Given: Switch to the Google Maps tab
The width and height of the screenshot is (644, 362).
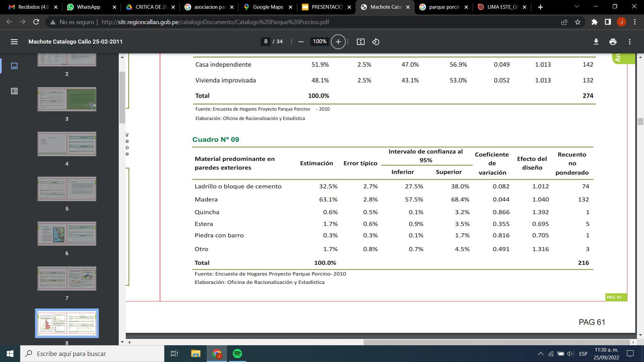Looking at the screenshot, I should click(x=268, y=7).
